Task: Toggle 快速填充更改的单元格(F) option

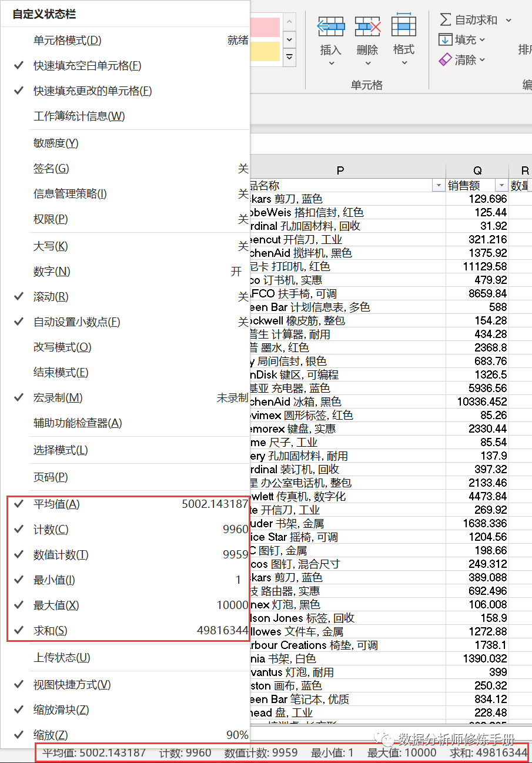Action: pos(125,91)
